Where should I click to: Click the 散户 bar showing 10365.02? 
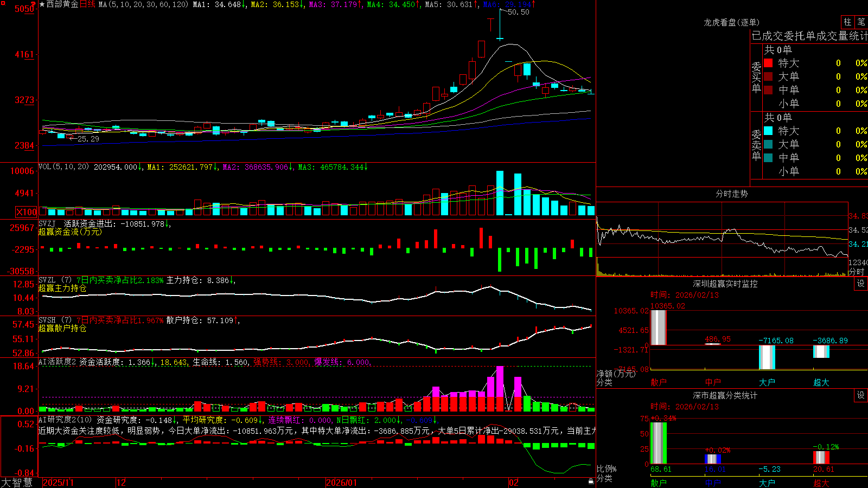click(x=659, y=328)
